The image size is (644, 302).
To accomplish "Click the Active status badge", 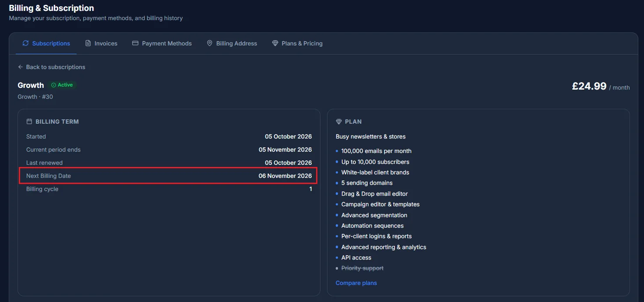I will point(62,85).
